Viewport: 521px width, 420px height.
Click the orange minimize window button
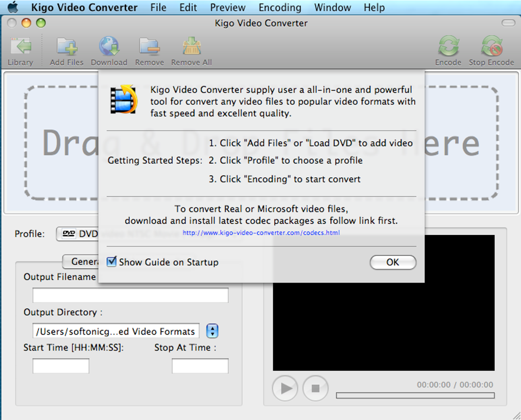pos(26,23)
